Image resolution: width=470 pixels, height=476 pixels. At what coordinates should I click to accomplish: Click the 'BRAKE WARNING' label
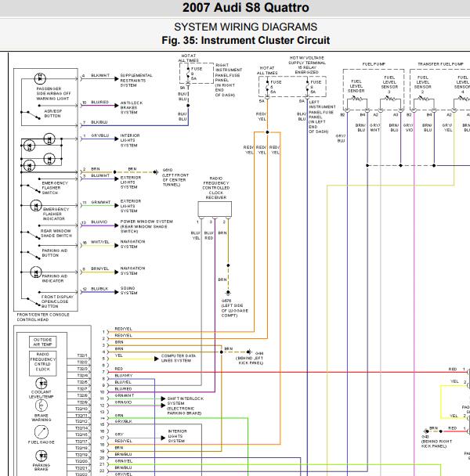coord(42,417)
